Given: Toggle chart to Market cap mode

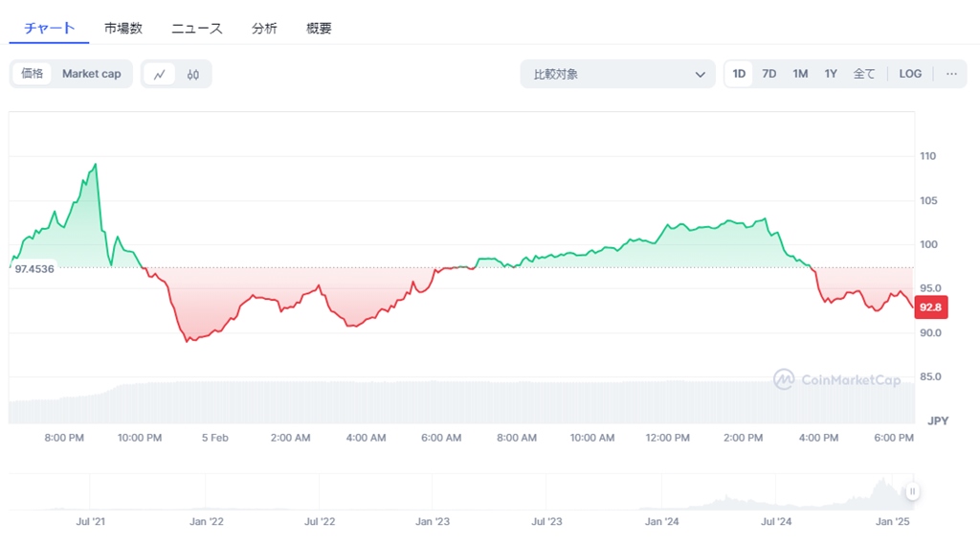Looking at the screenshot, I should click(x=92, y=74).
